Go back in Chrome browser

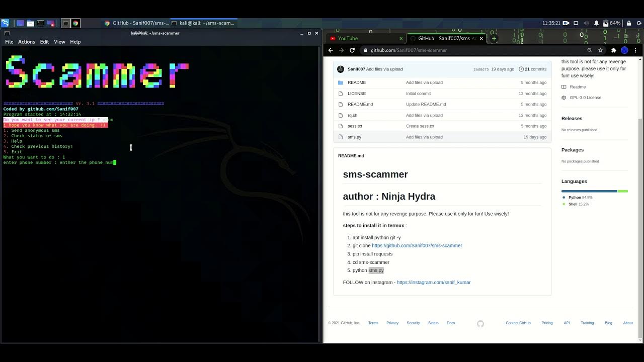pos(331,50)
